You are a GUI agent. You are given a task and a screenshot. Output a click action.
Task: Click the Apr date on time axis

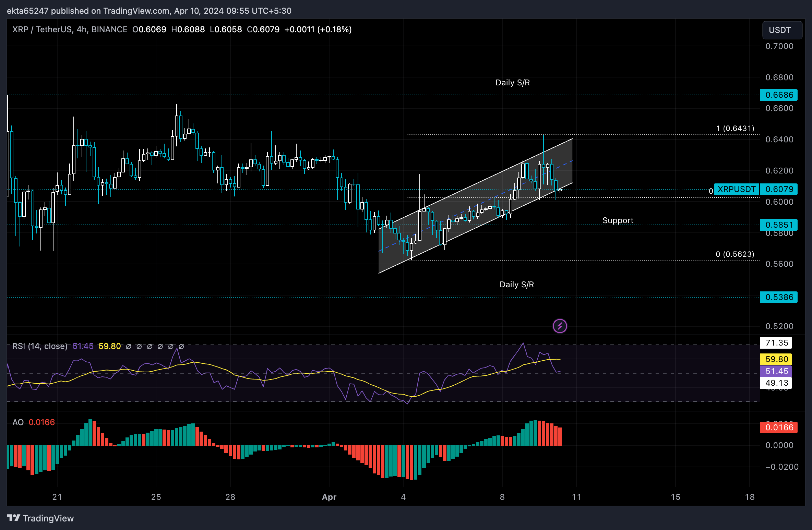point(329,497)
